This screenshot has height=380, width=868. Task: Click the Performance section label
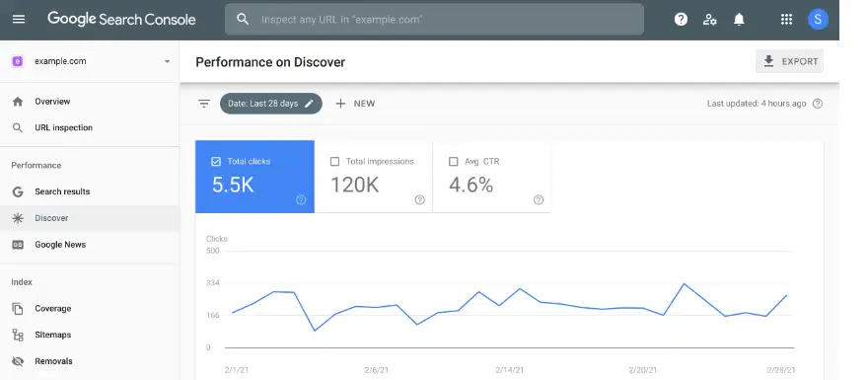pyautogui.click(x=36, y=166)
